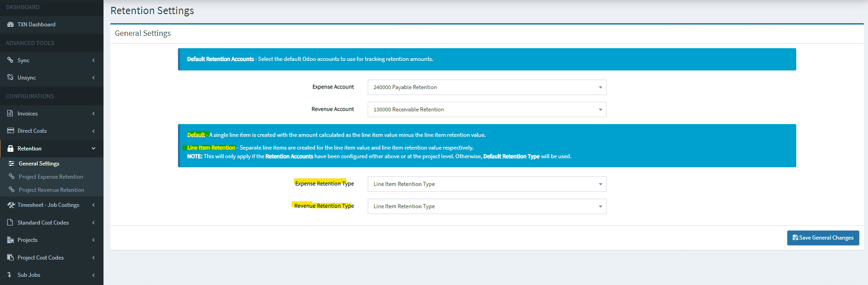Open the Revenue Account dropdown
Viewport: 868px width, 285px height.
[x=486, y=110]
